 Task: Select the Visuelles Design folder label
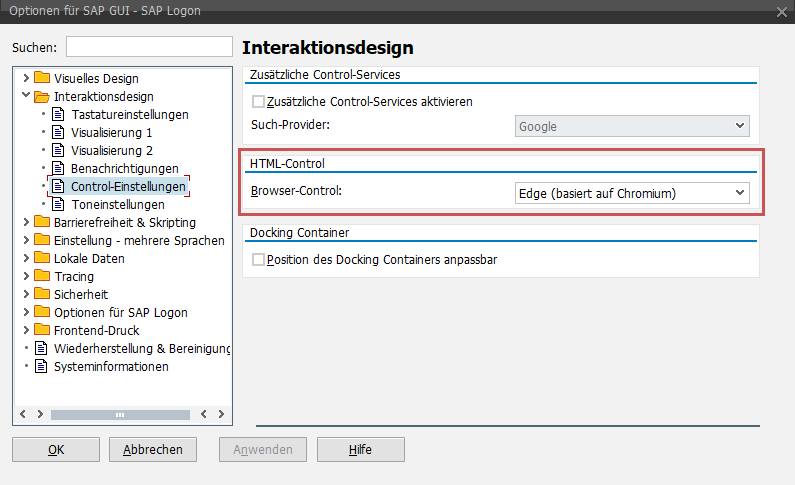pyautogui.click(x=96, y=79)
